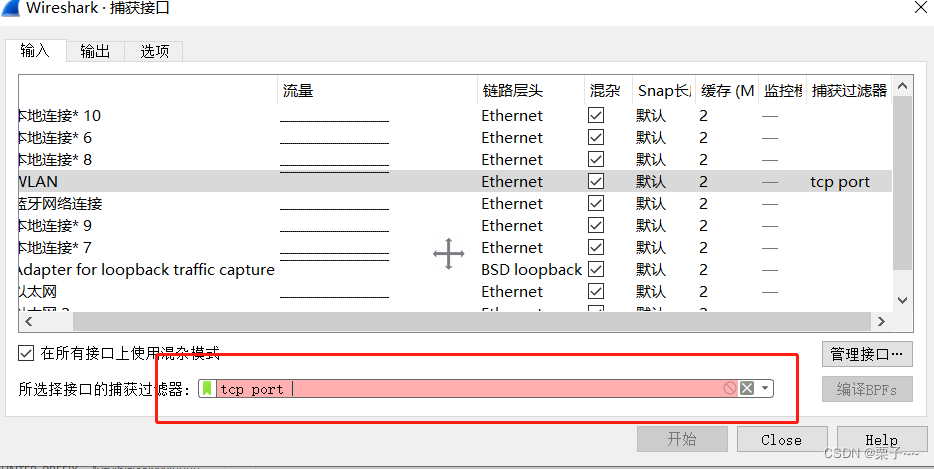
Task: Click the horizontal scrollbar right arrow
Action: pos(882,321)
